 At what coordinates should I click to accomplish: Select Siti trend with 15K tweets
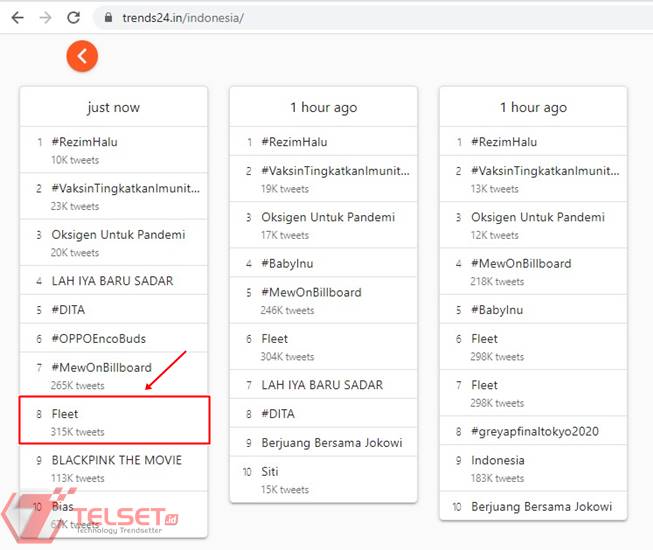(269, 472)
